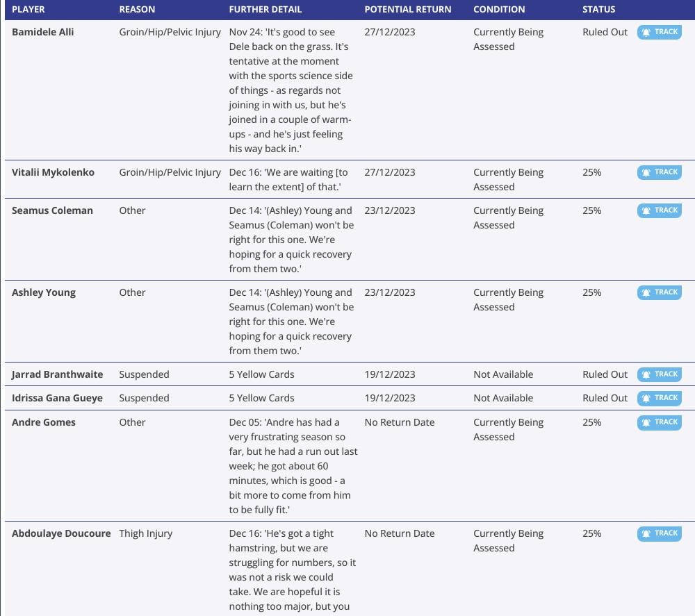Select the player name Andre Gomes
Screen dimensions: 695x616
pyautogui.click(x=43, y=422)
